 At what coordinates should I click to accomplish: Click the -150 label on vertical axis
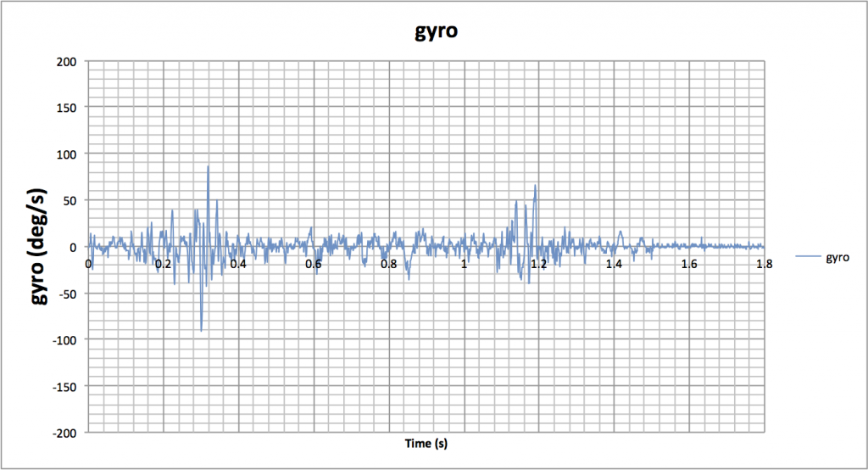pos(64,387)
